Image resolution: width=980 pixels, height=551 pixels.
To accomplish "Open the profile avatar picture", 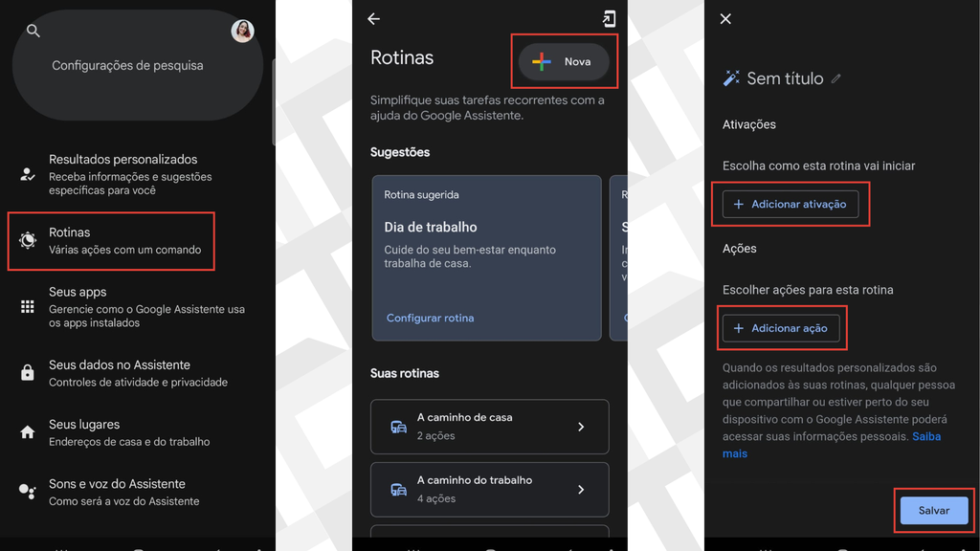I will [x=242, y=31].
